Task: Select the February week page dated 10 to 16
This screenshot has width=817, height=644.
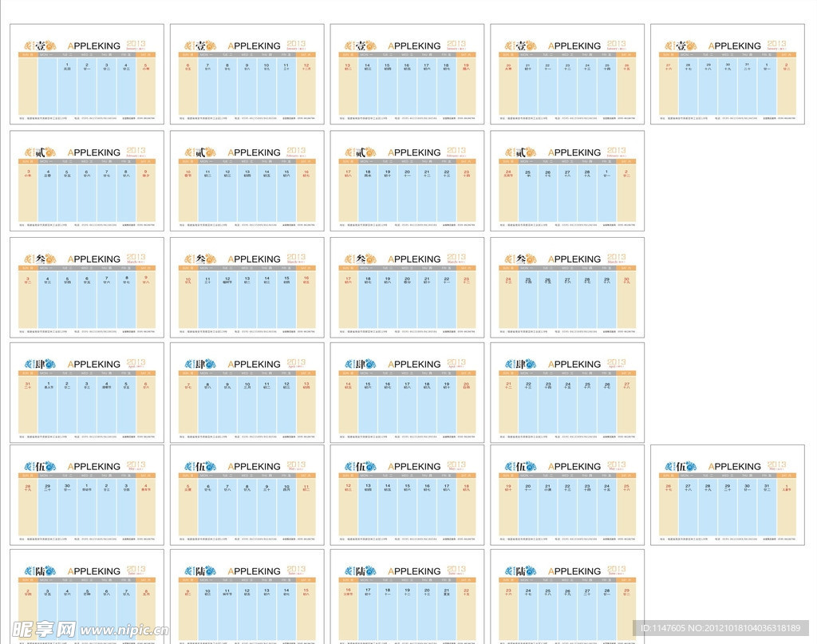Action: coord(247,181)
